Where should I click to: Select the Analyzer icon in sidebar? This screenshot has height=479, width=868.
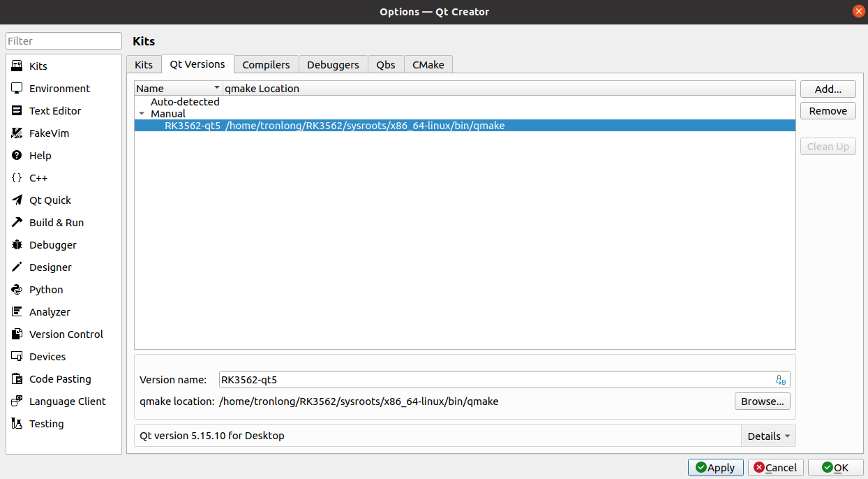[17, 312]
